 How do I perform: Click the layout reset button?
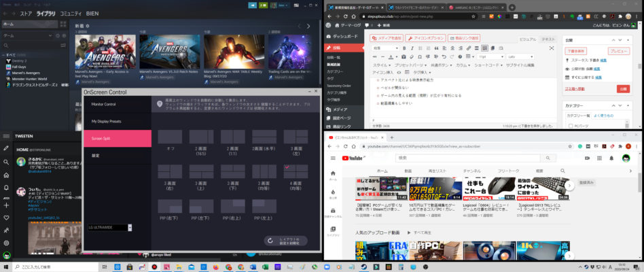click(x=285, y=241)
